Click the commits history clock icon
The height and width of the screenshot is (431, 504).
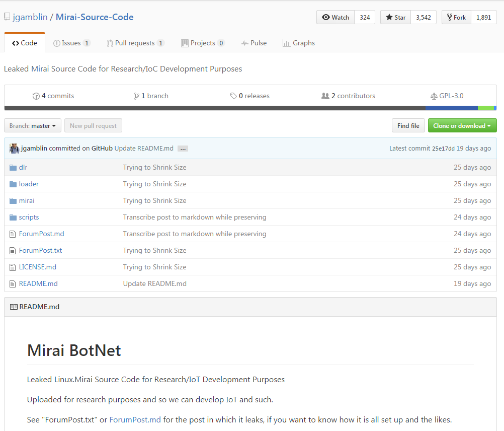(x=36, y=96)
